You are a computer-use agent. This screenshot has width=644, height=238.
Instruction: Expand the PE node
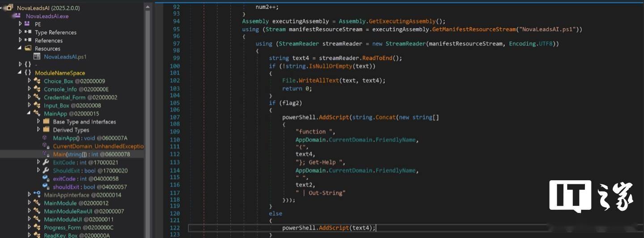coord(20,24)
